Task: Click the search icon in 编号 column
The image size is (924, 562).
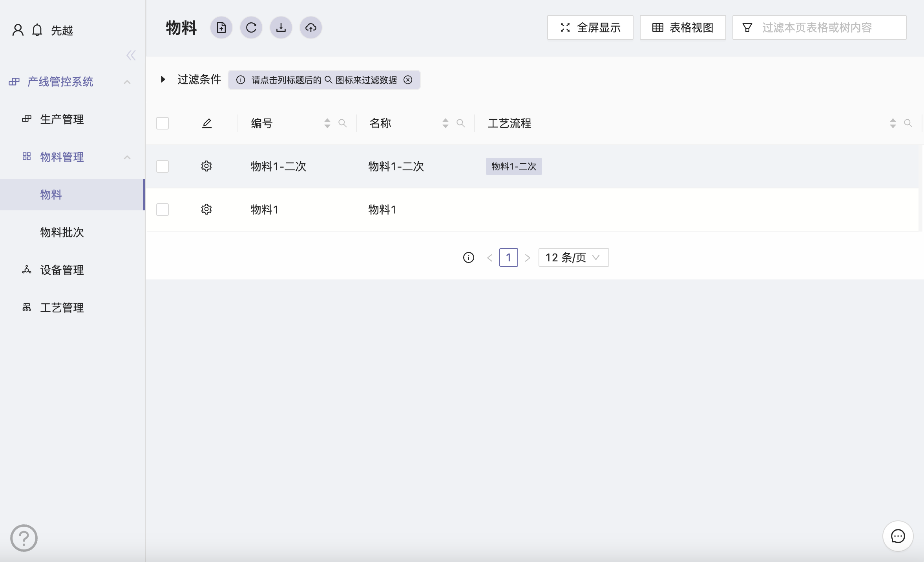Action: pos(343,123)
